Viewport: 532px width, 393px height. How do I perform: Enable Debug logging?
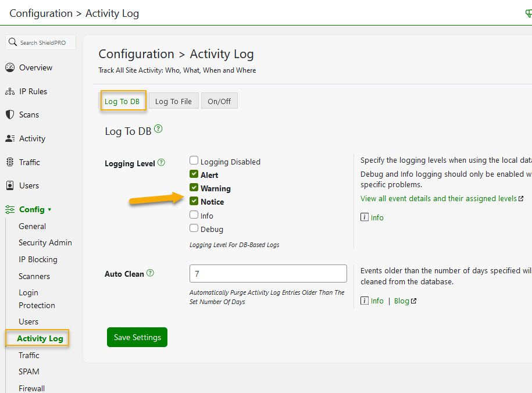point(194,228)
